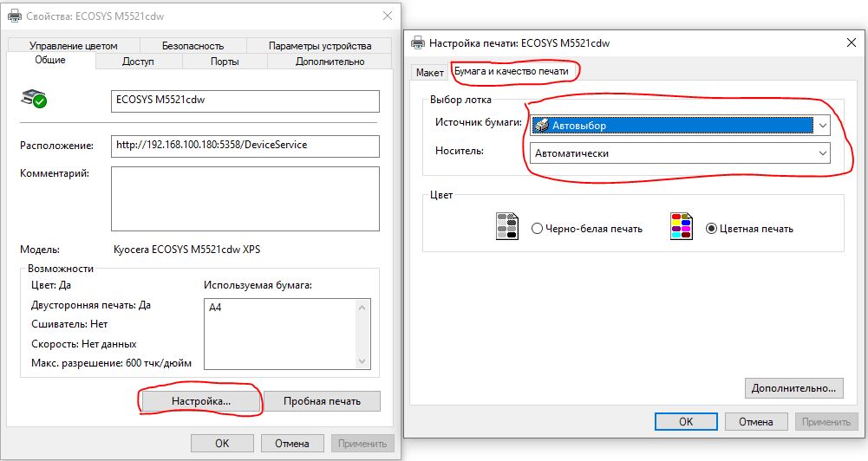Click Дополнительно... button in Print Settings
Screen dimensions: 868x461
click(793, 388)
